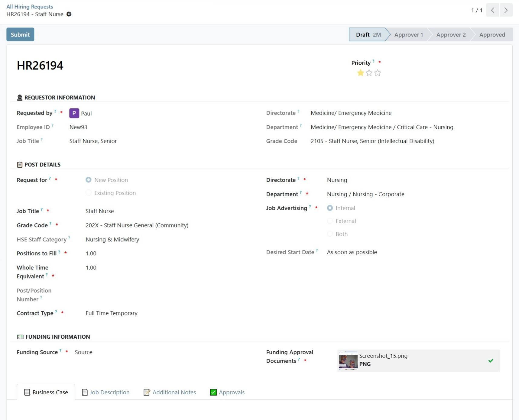Viewport: 519px width, 420px height.
Task: Click Paul's purple avatar icon
Action: pos(74,113)
